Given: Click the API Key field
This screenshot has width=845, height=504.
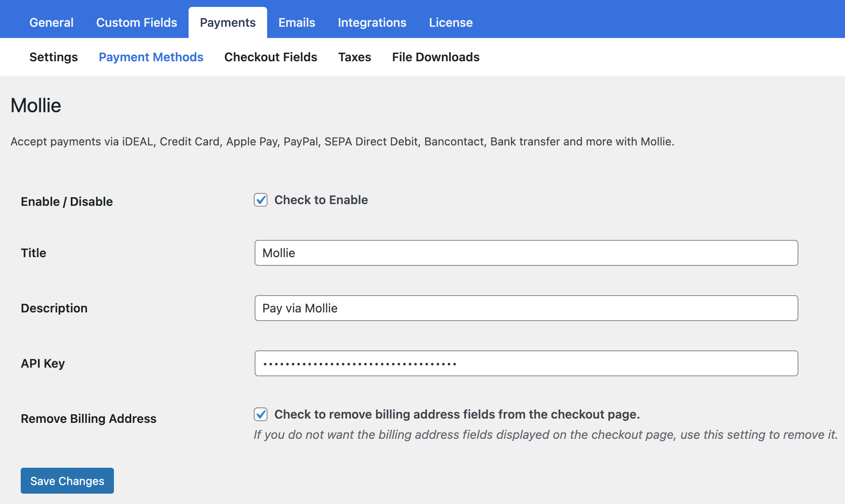Looking at the screenshot, I should [526, 363].
